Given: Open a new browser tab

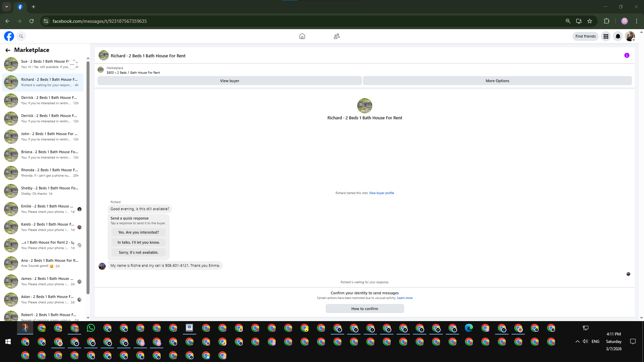Looking at the screenshot, I should [34, 7].
